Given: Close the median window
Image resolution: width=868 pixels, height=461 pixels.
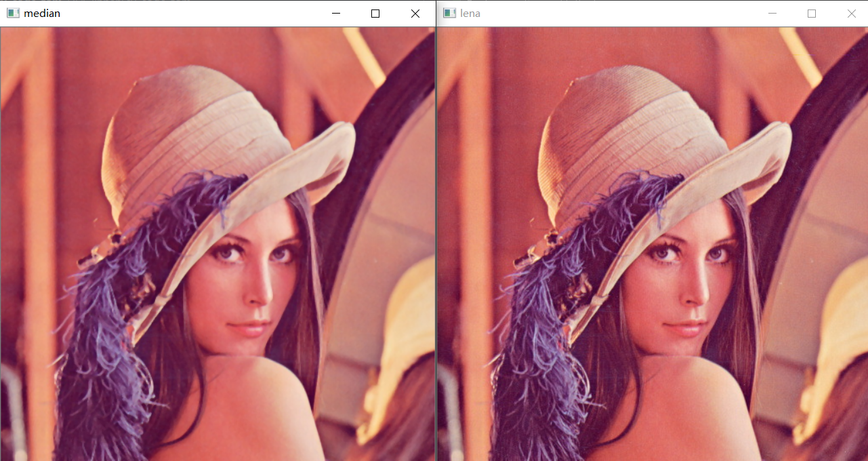Looking at the screenshot, I should click(x=415, y=14).
